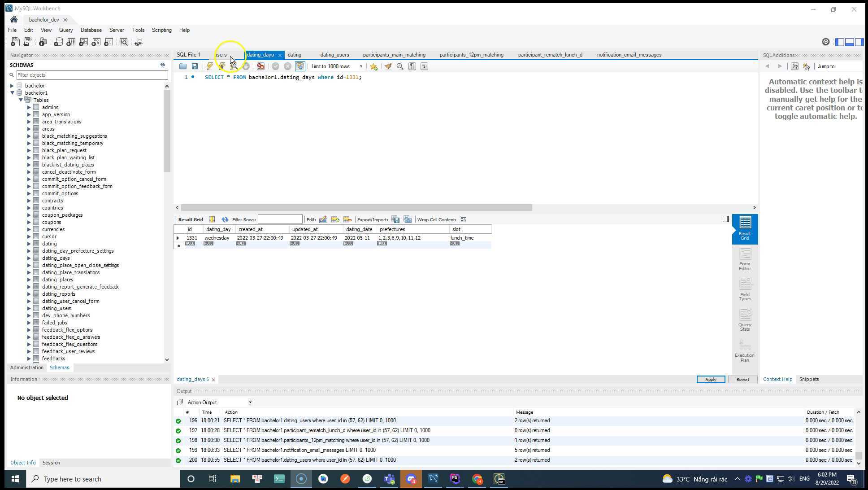Toggle autocommit mode button
This screenshot has height=490, width=868.
click(x=300, y=66)
